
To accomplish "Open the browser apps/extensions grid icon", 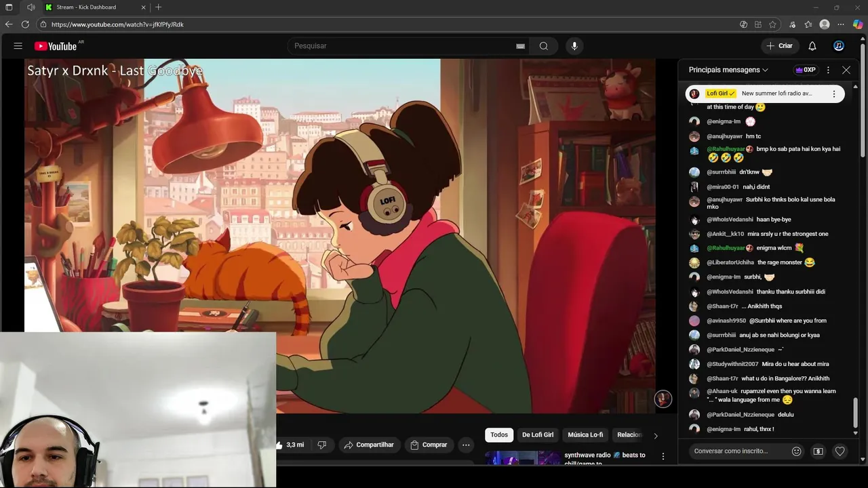I will point(758,24).
